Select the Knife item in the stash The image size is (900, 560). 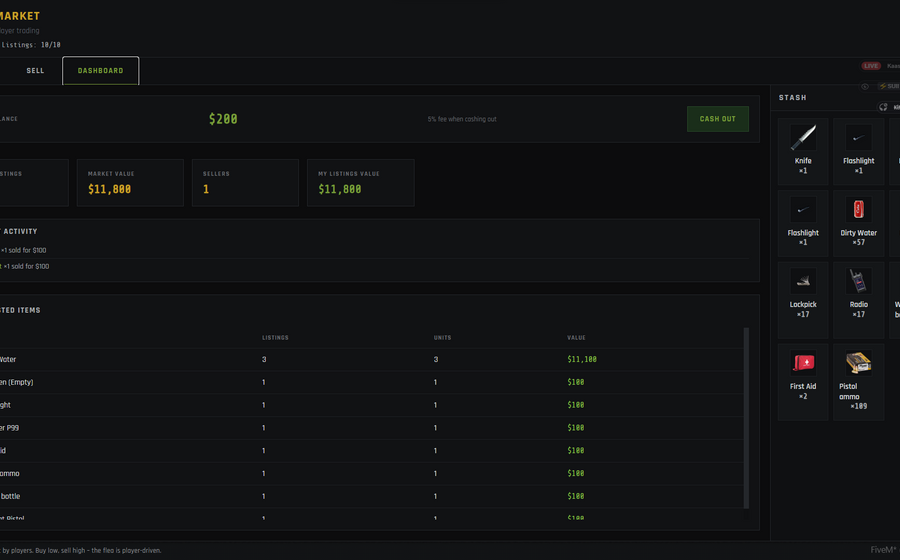coord(802,151)
